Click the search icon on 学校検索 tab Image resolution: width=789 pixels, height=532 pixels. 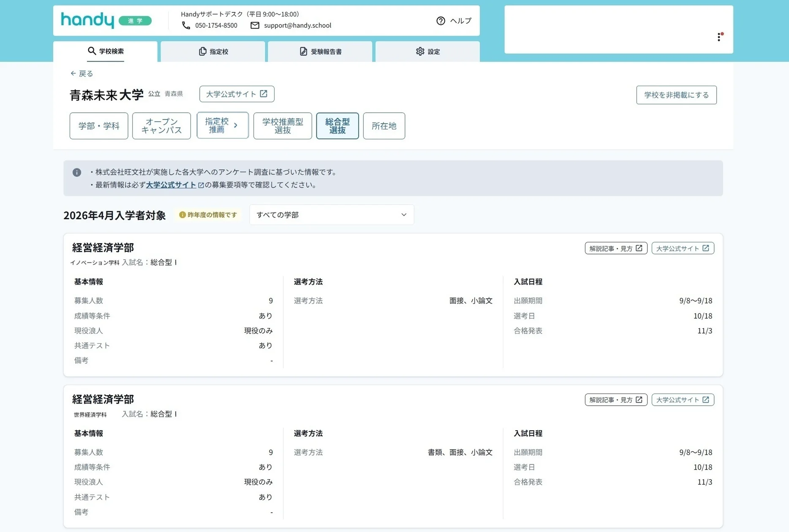tap(92, 51)
